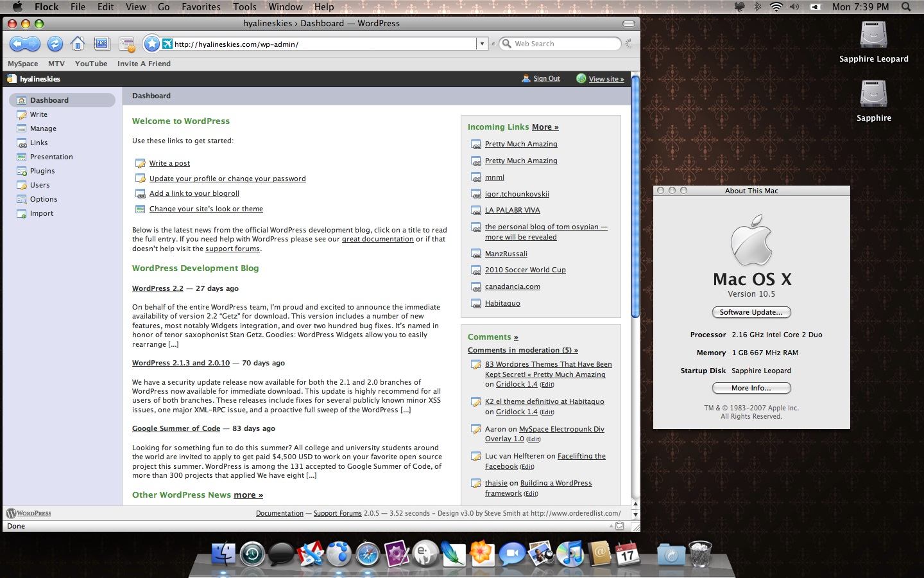Screen dimensions: 924x578
Task: Click the airplane site icon in the address bar
Action: [167, 44]
